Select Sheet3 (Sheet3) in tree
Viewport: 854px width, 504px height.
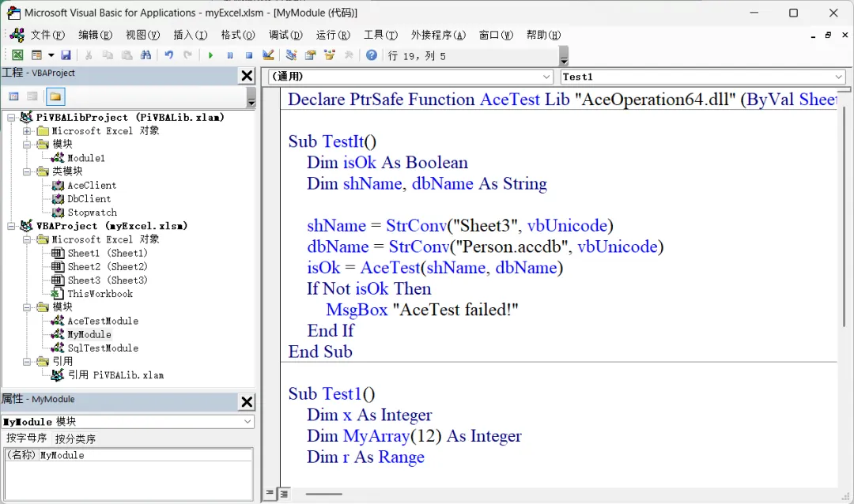(x=108, y=280)
